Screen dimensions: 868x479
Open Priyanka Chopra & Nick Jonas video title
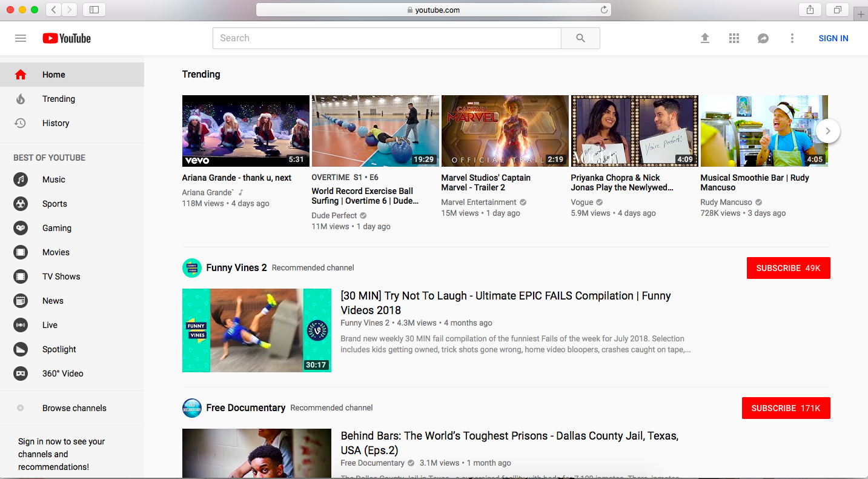(622, 183)
